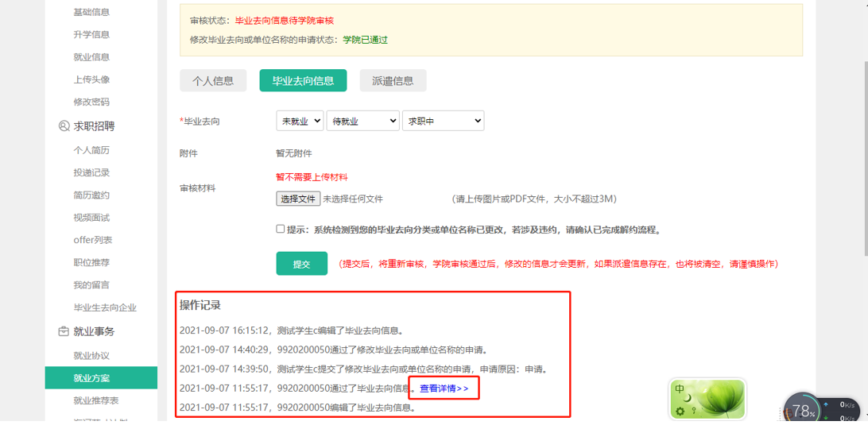Select the 毕业去向信息 tab
868x429 pixels.
303,80
